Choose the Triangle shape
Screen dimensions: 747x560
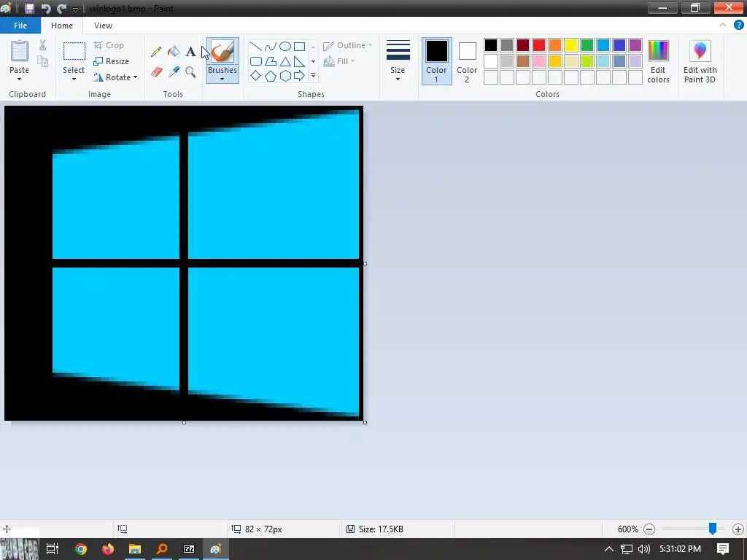click(285, 61)
